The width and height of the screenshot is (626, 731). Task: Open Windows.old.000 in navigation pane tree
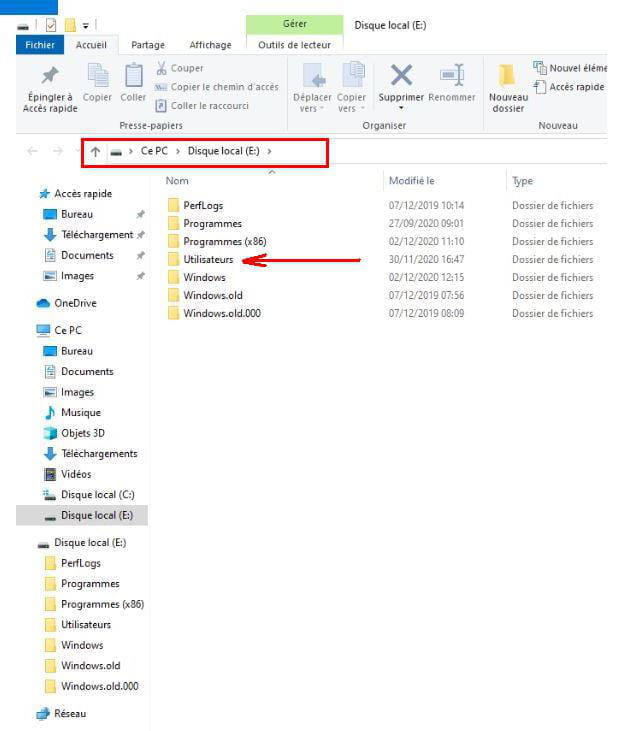coord(99,686)
